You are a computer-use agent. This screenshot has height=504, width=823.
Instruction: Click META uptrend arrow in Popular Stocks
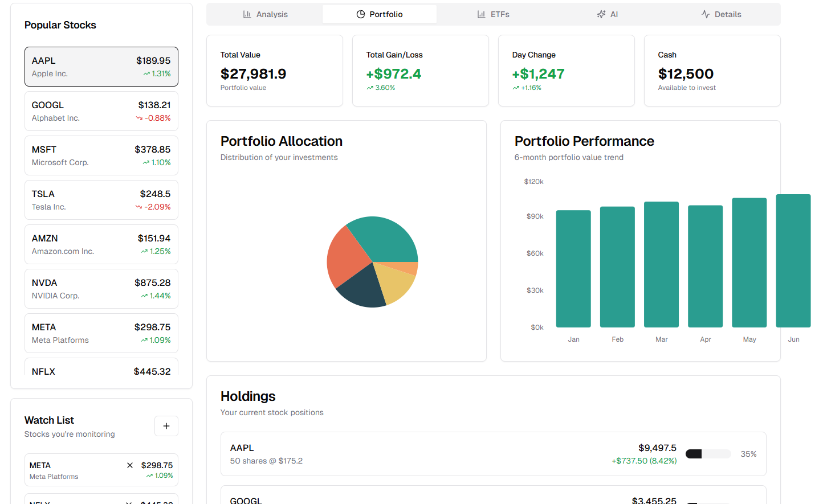pos(144,341)
